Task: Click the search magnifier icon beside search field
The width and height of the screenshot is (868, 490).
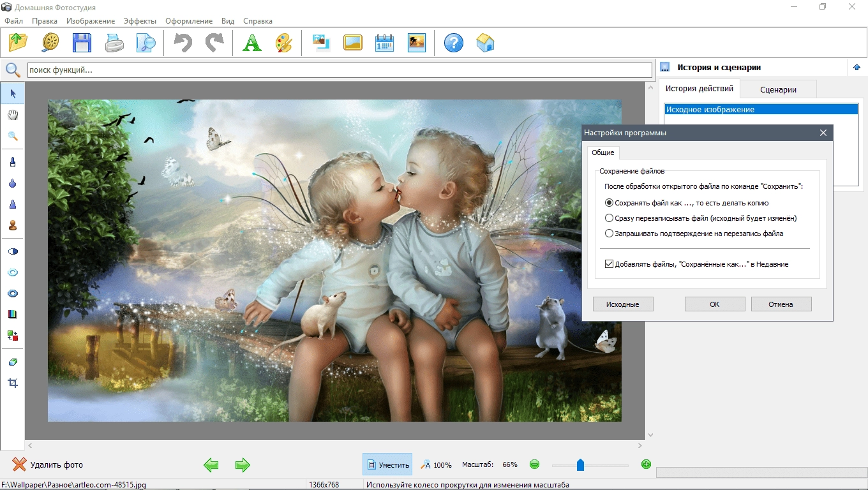Action: click(x=13, y=70)
